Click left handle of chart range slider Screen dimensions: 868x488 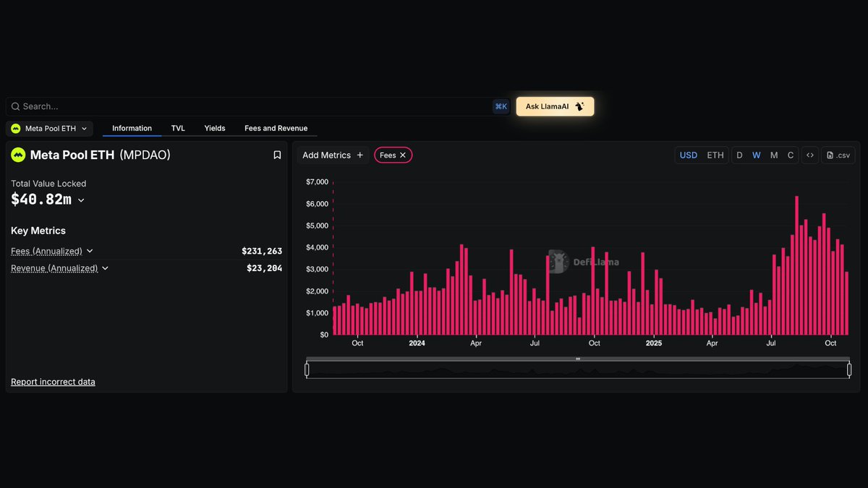tap(307, 370)
